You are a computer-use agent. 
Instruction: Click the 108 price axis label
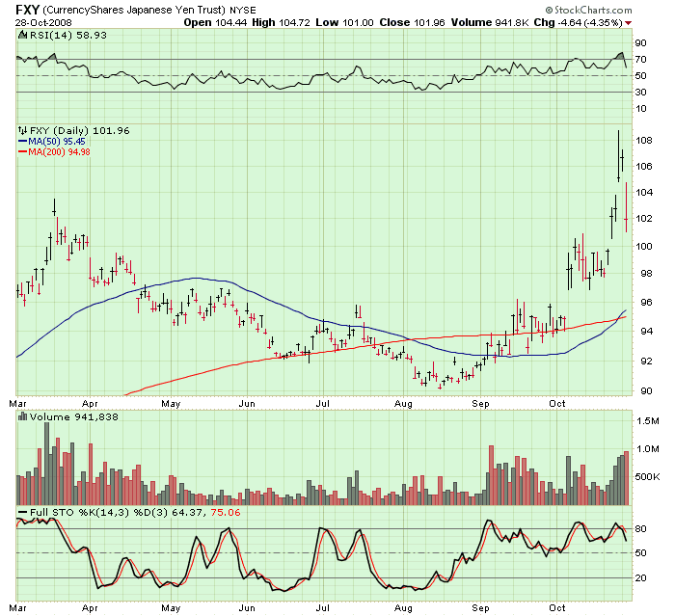pyautogui.click(x=643, y=141)
